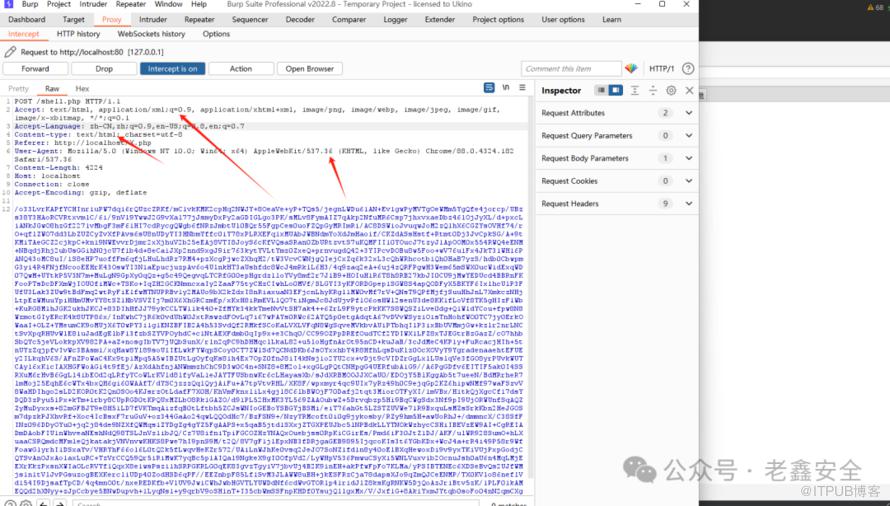
Task: Expand the Request Query Parameters section
Action: [617, 136]
